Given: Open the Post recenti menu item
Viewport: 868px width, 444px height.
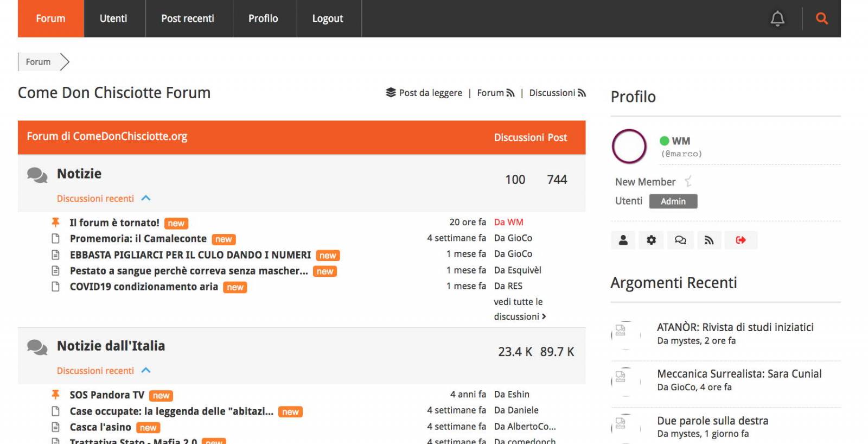Looking at the screenshot, I should click(188, 18).
